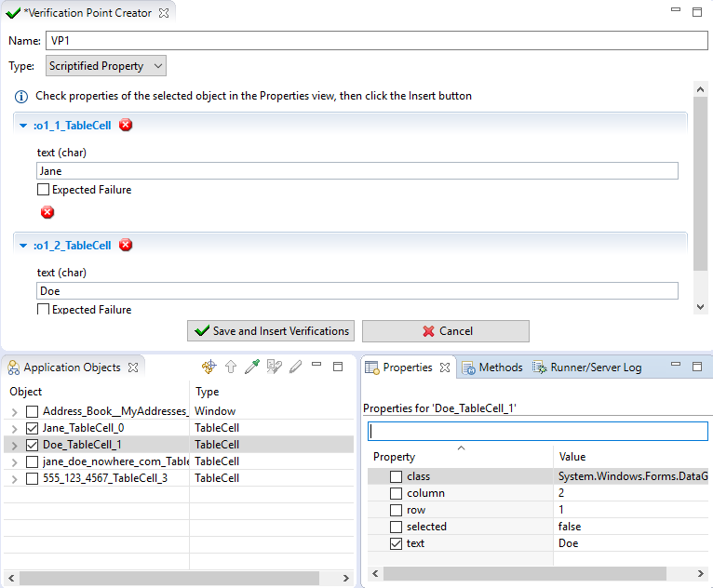Switch to the Methods tab

pyautogui.click(x=492, y=367)
